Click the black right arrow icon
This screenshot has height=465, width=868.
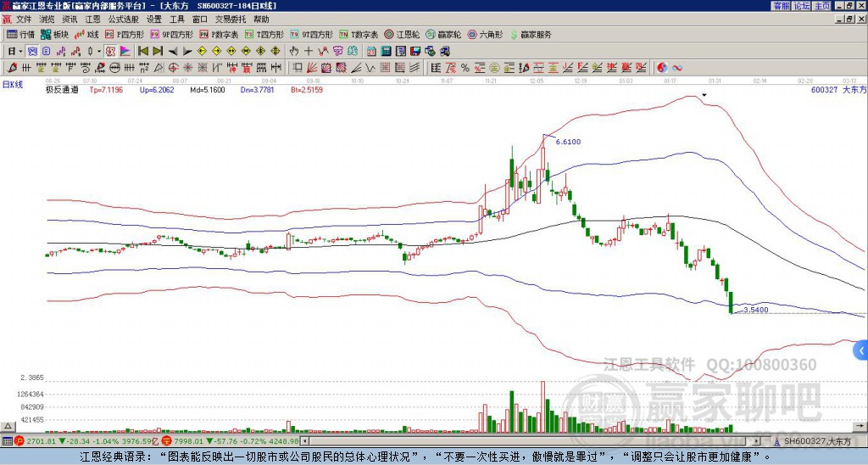(187, 52)
